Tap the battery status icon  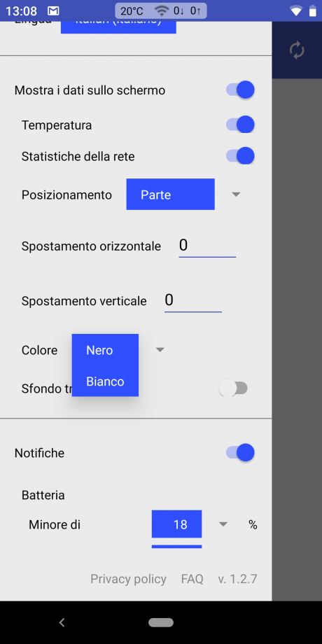point(313,11)
